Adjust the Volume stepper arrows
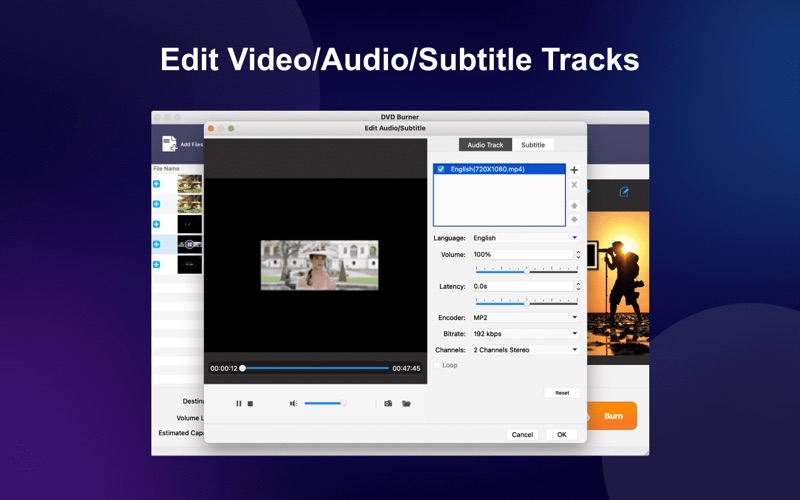This screenshot has width=800, height=500. (578, 255)
